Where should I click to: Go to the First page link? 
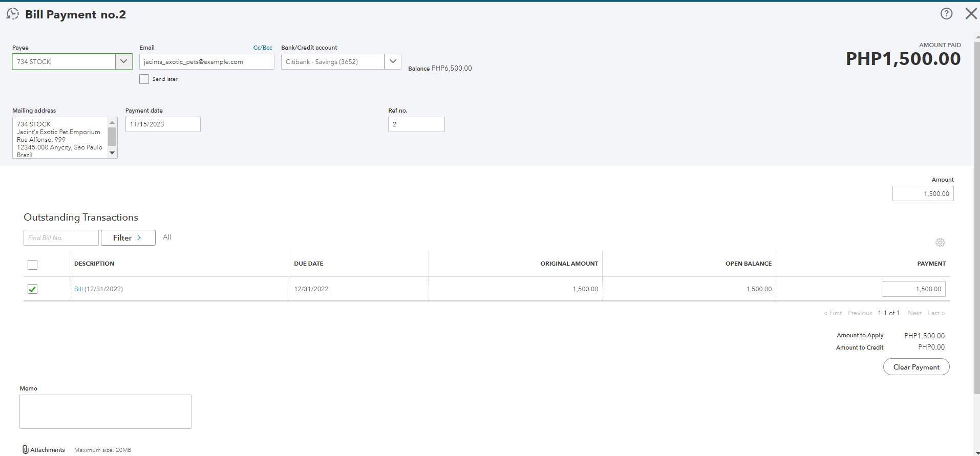tap(833, 313)
